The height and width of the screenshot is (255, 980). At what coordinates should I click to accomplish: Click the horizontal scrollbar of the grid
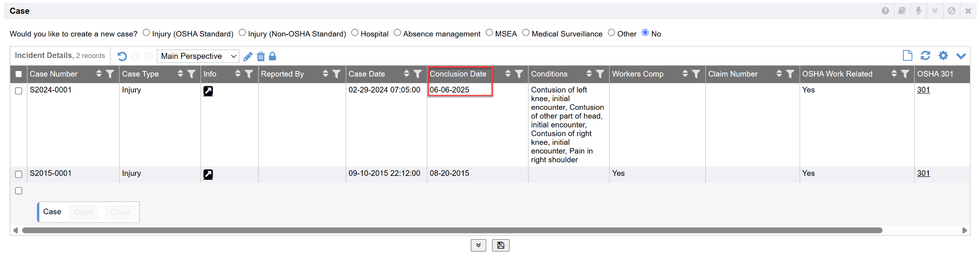(x=452, y=231)
